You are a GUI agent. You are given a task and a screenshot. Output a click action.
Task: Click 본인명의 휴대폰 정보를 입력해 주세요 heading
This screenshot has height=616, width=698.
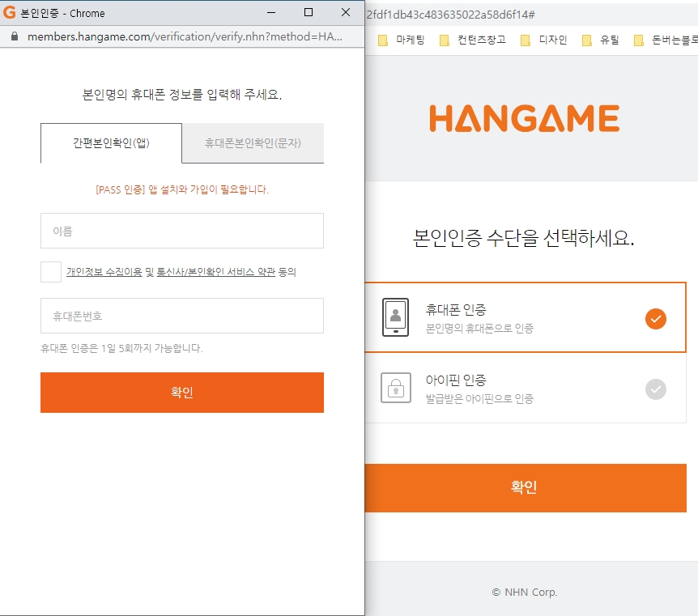click(182, 95)
